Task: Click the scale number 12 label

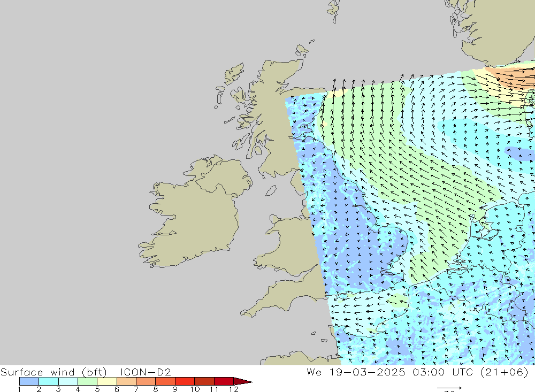Action: [x=233, y=389]
